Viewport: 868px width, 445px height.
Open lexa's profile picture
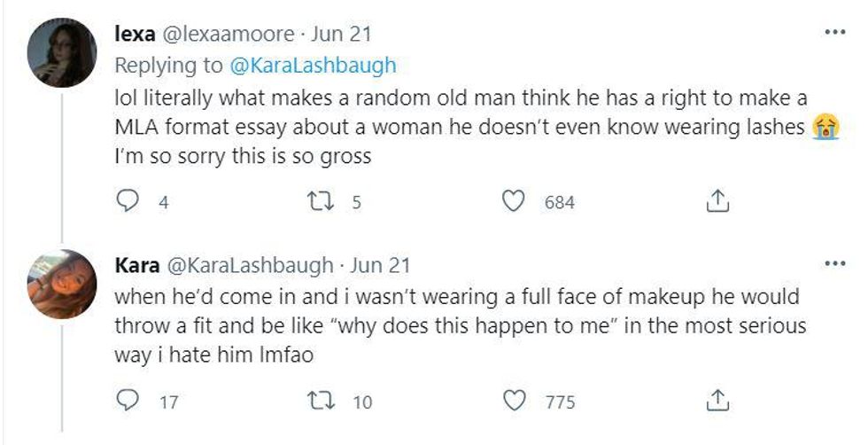coord(62,52)
